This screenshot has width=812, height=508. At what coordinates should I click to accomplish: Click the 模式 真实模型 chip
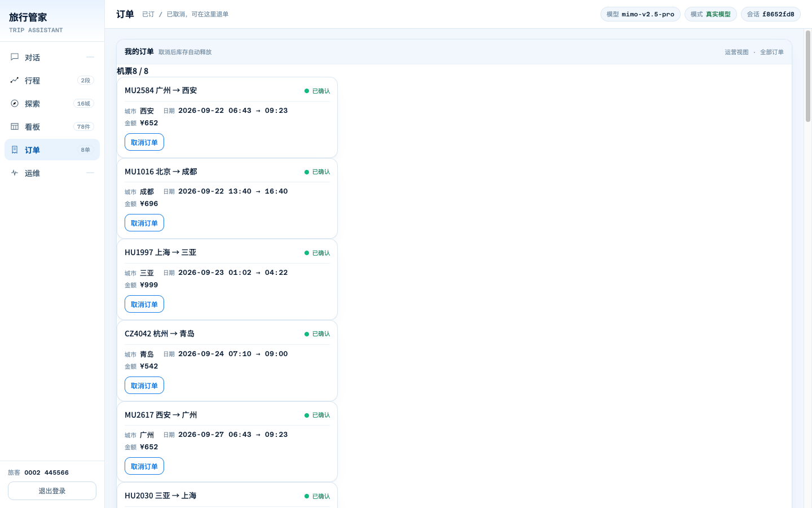coord(710,14)
